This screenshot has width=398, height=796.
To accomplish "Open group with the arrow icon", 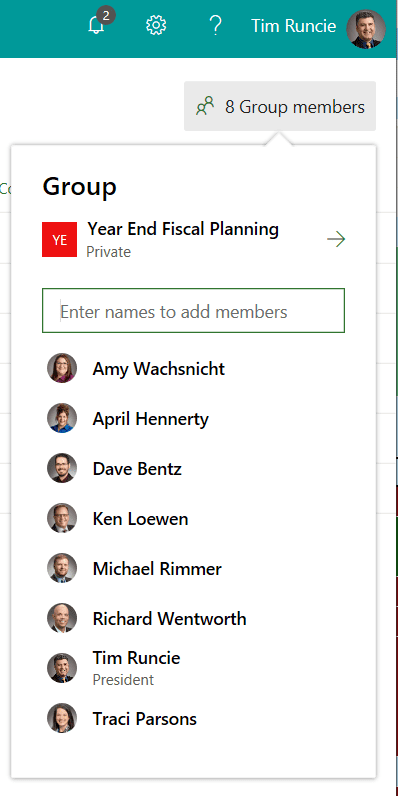I will coord(336,239).
